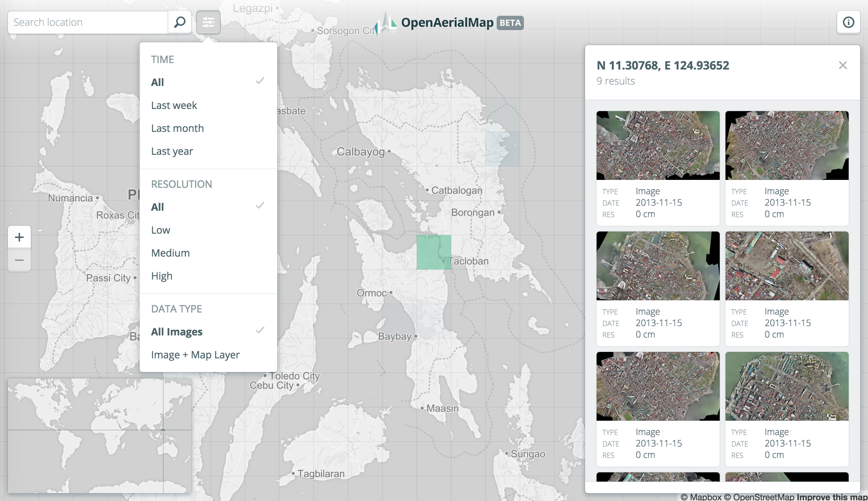Click the Cebu City label
The height and width of the screenshot is (501, 868).
coord(271,385)
